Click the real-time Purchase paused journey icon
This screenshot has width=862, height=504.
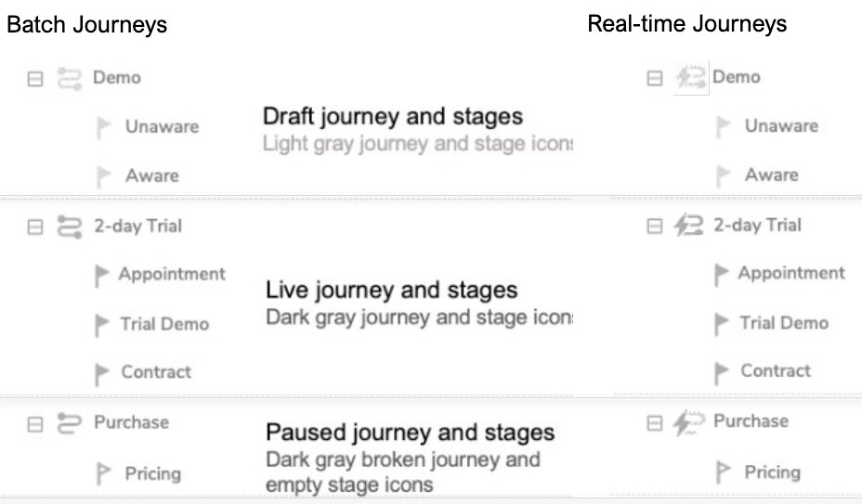pyautogui.click(x=688, y=422)
